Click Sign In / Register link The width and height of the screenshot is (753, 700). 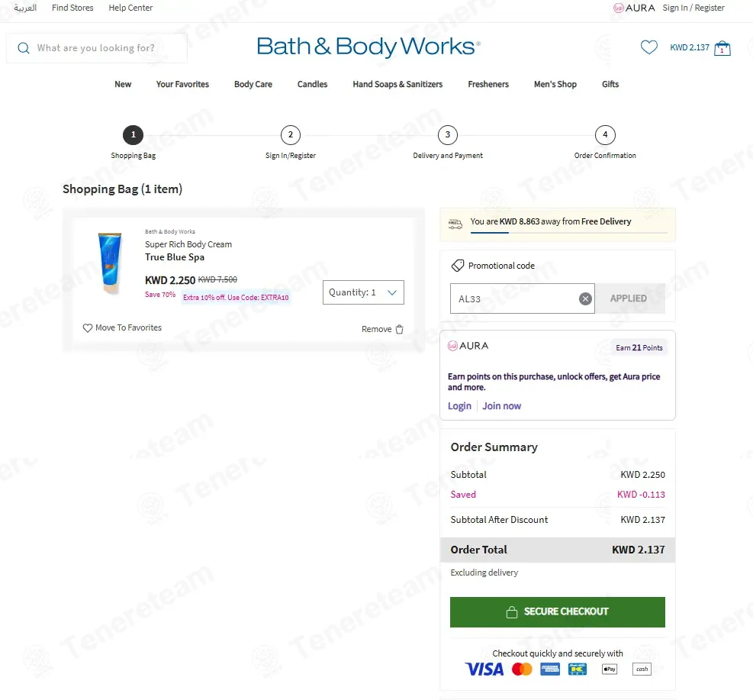693,8
